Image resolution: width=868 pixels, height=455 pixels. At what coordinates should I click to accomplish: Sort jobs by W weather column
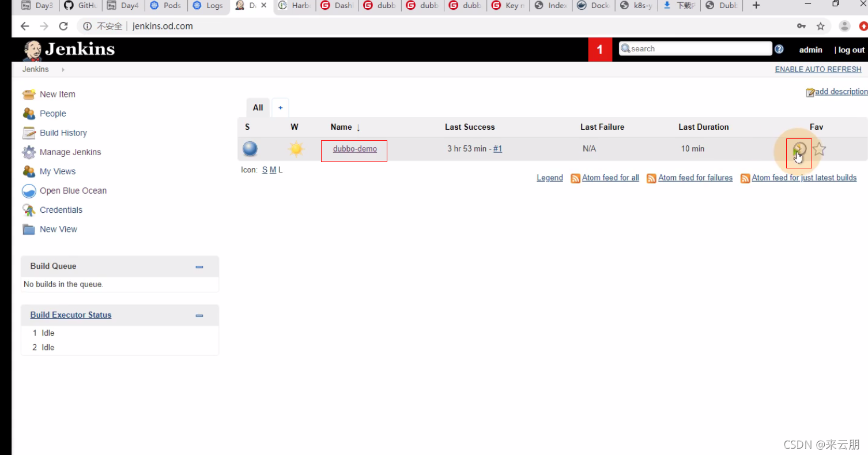pyautogui.click(x=295, y=127)
